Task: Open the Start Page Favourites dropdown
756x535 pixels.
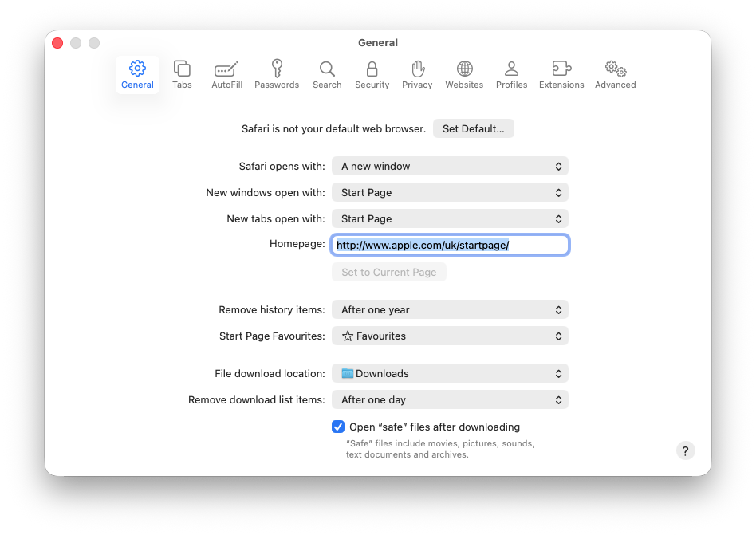Action: point(450,336)
